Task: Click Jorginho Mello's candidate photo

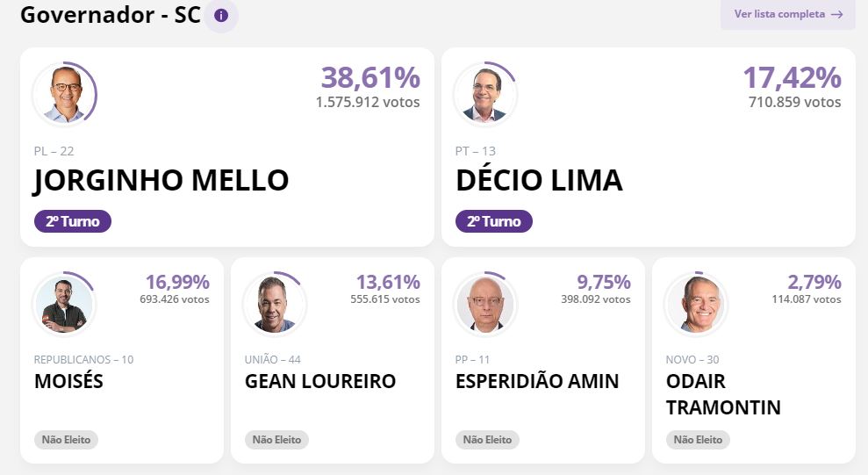Action: coord(66,94)
